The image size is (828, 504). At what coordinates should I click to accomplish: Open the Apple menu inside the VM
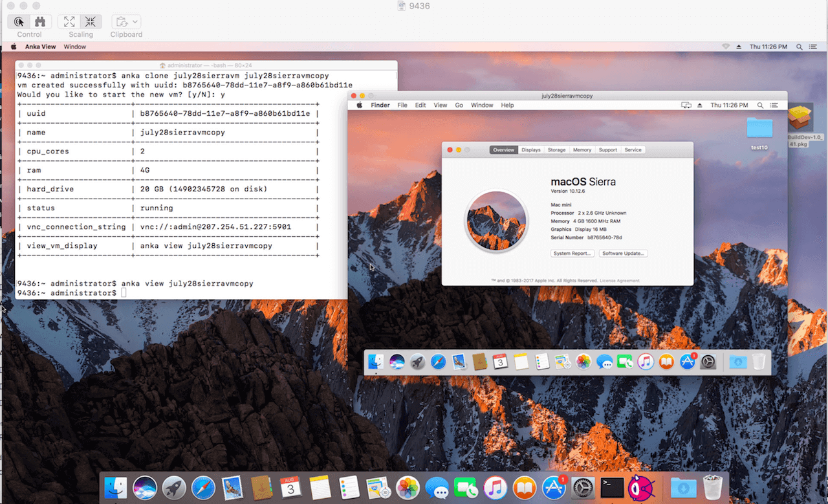[359, 105]
